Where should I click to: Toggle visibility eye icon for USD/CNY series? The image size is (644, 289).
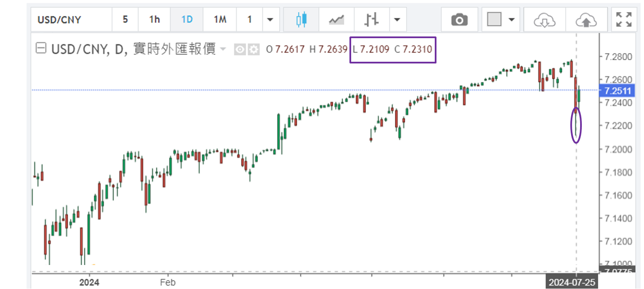click(240, 50)
